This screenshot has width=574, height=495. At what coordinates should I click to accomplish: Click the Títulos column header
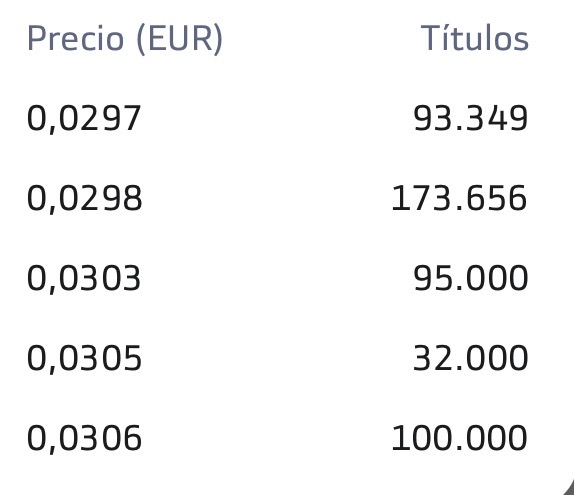pos(474,37)
